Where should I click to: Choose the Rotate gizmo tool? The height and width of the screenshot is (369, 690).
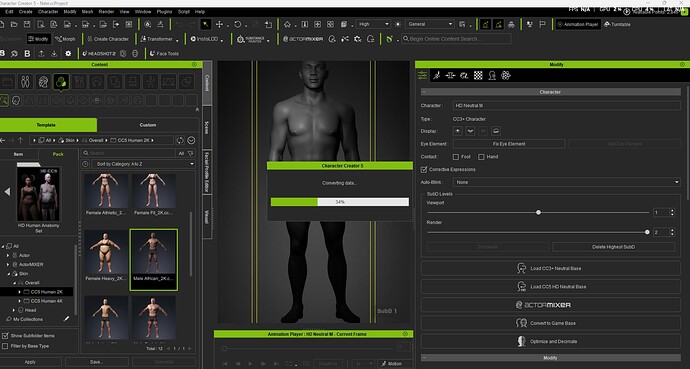pos(238,24)
